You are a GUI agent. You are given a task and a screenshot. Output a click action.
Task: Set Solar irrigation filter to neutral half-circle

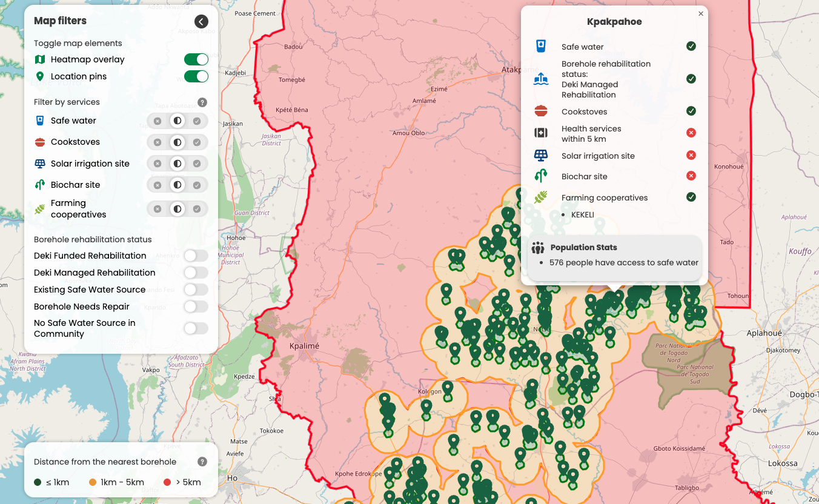[177, 164]
